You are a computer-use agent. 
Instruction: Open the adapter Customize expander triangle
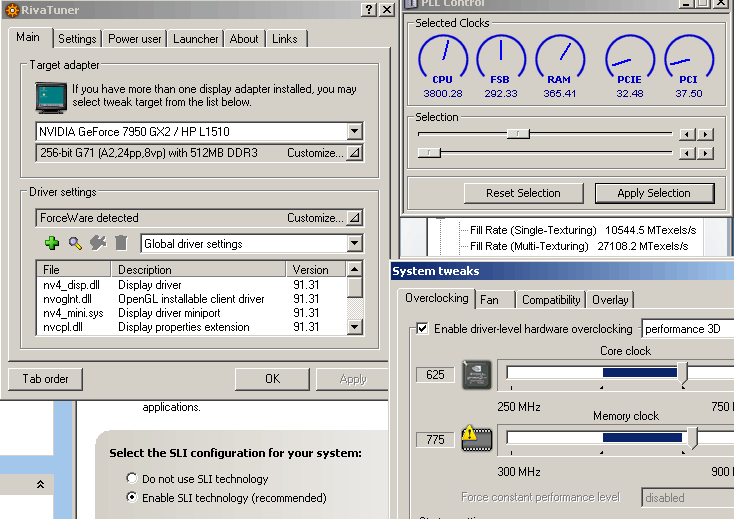point(354,153)
